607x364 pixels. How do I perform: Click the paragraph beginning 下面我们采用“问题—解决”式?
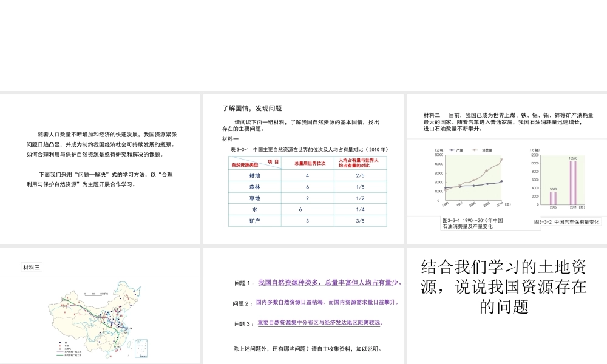point(100,180)
